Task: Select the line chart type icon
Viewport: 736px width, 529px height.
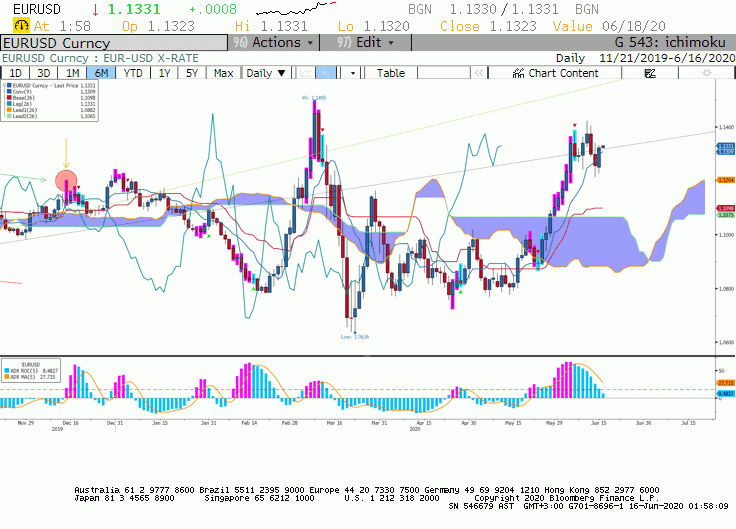Action: (306, 73)
